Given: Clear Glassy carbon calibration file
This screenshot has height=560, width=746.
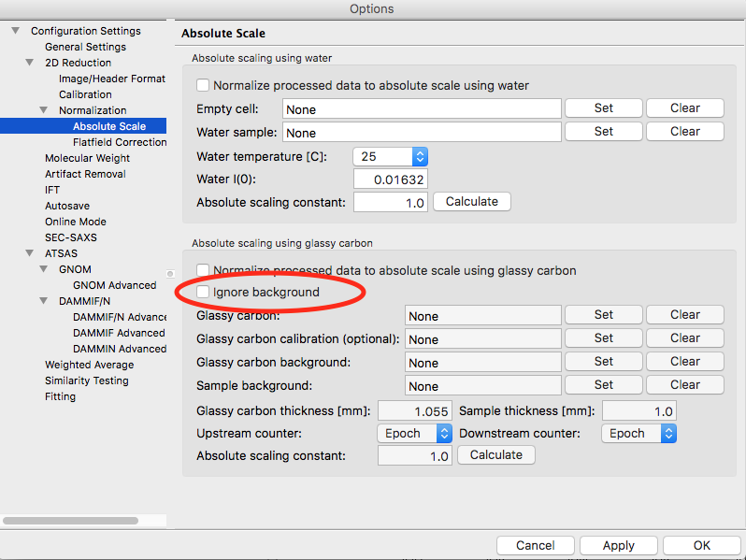Looking at the screenshot, I should (685, 337).
